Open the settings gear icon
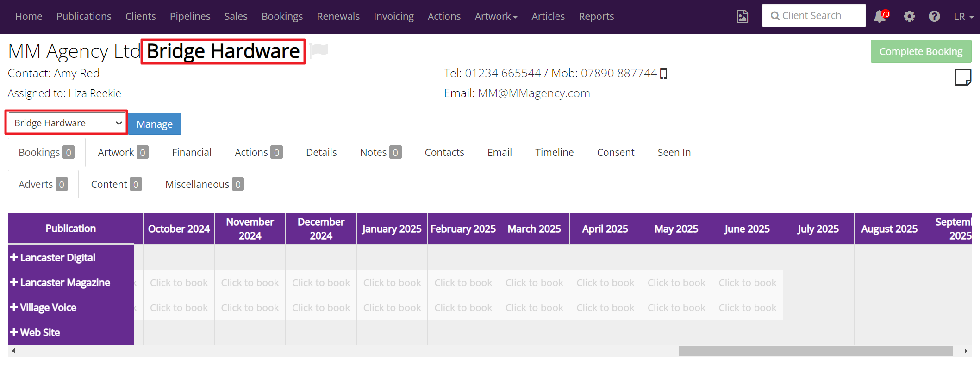The width and height of the screenshot is (980, 371). (x=909, y=16)
